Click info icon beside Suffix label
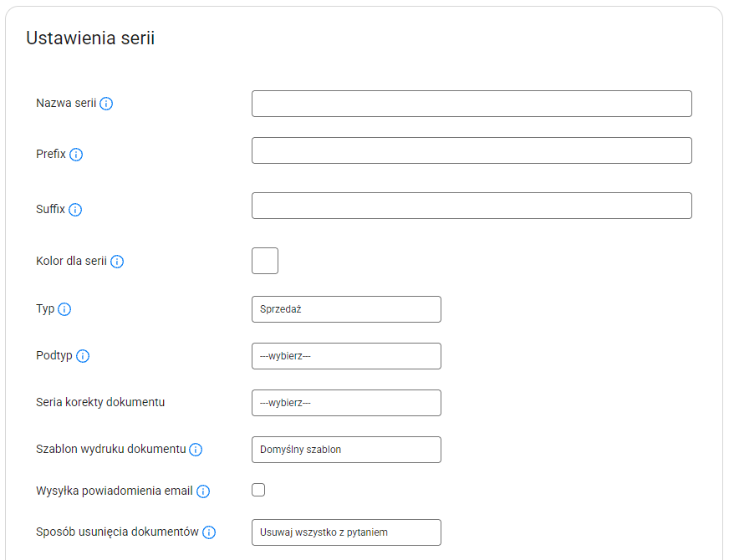The height and width of the screenshot is (560, 729). pos(75,210)
